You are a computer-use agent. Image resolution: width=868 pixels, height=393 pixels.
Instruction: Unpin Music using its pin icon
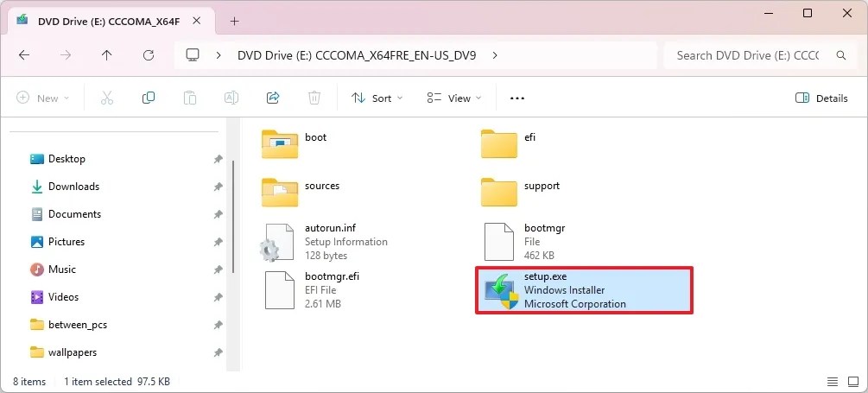pos(219,269)
